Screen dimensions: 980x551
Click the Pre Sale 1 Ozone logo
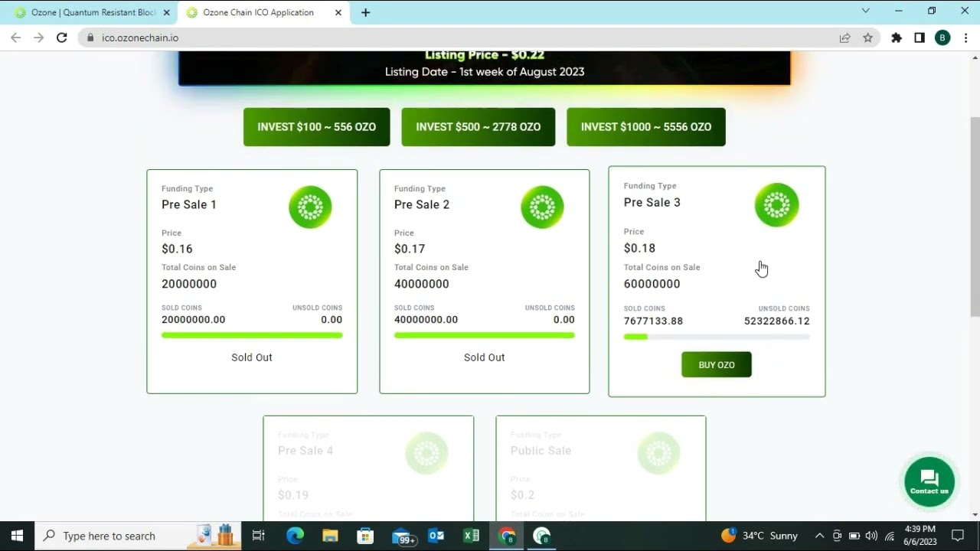pos(310,207)
